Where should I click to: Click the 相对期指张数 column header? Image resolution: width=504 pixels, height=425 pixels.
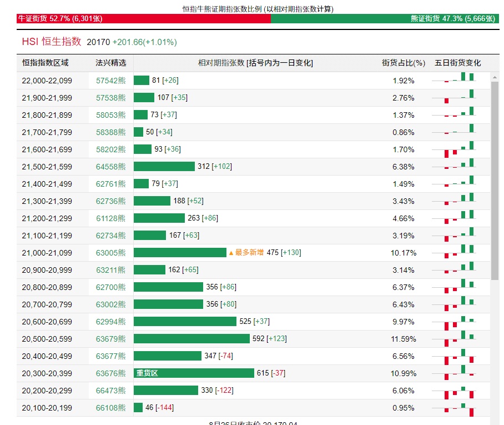click(x=255, y=63)
